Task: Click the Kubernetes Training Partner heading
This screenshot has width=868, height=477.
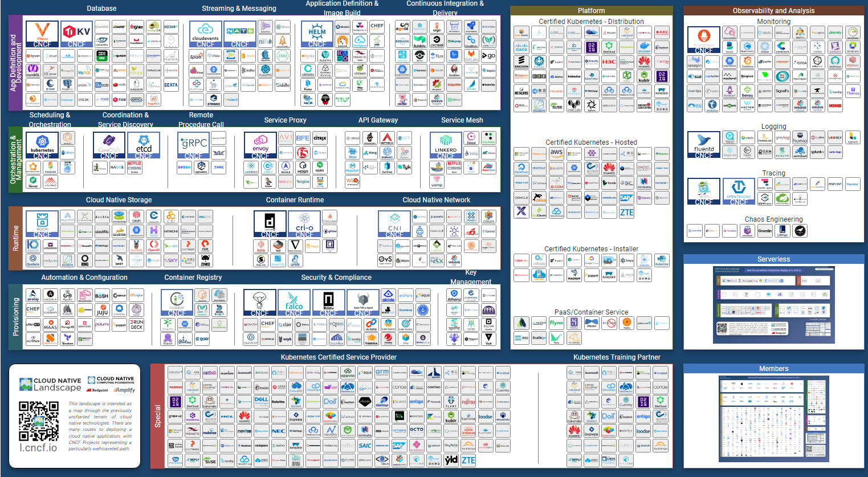Action: 617,357
